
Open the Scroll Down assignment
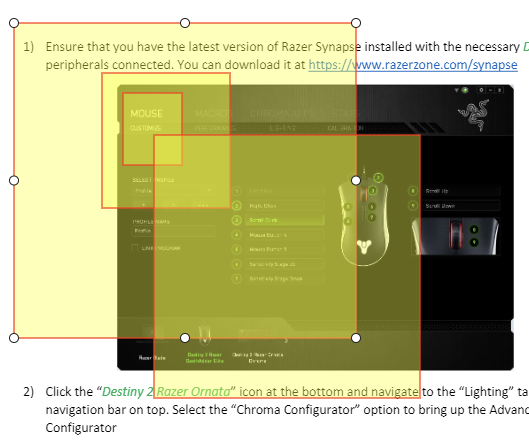461,205
